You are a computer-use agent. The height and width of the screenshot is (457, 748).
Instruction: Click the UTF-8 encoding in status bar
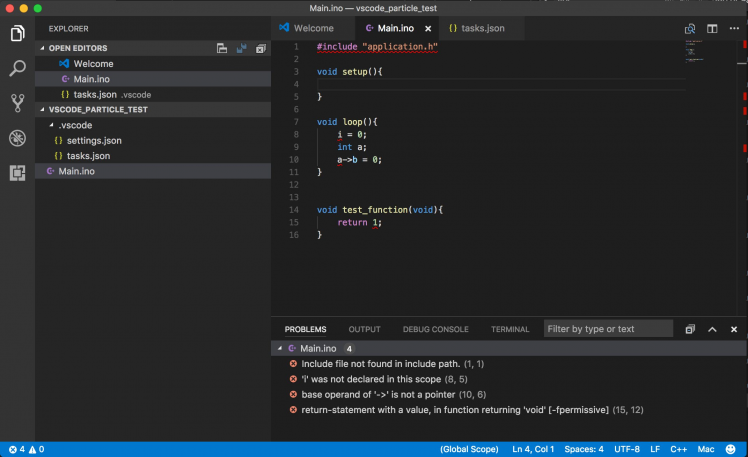[626, 449]
